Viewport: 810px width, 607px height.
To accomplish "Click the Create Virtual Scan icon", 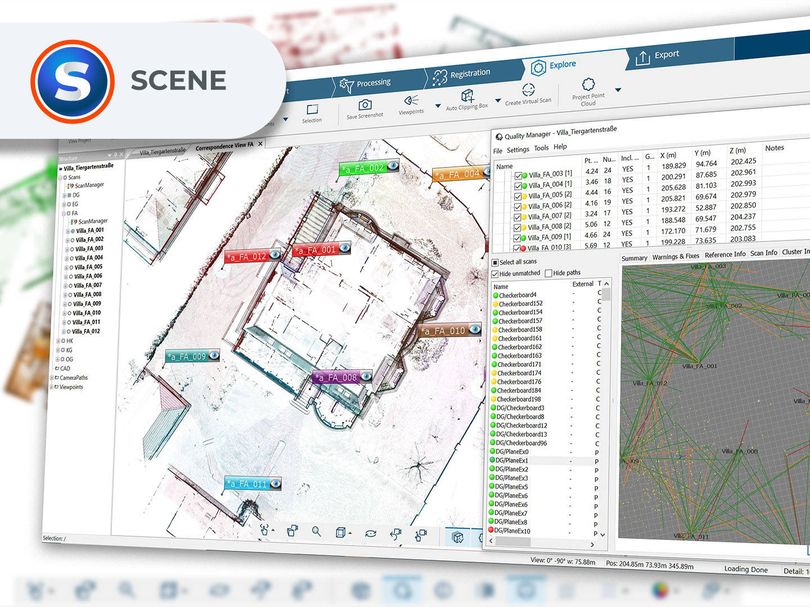I will coord(528,89).
